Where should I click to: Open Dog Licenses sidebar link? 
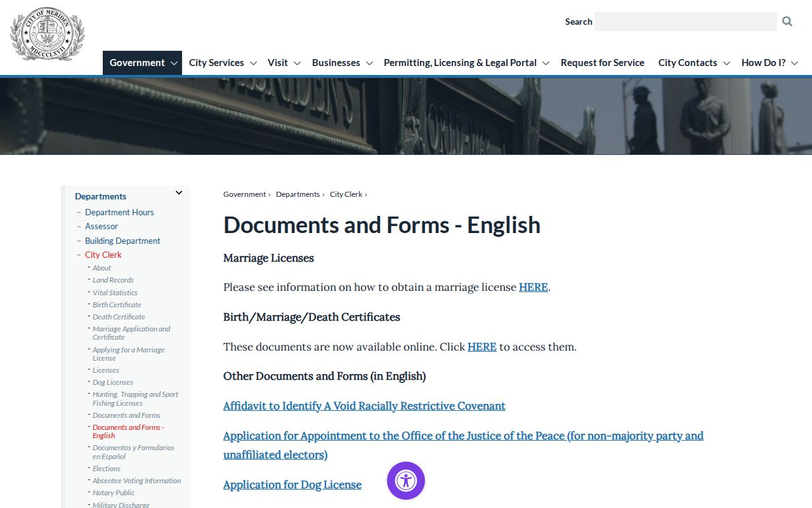113,382
